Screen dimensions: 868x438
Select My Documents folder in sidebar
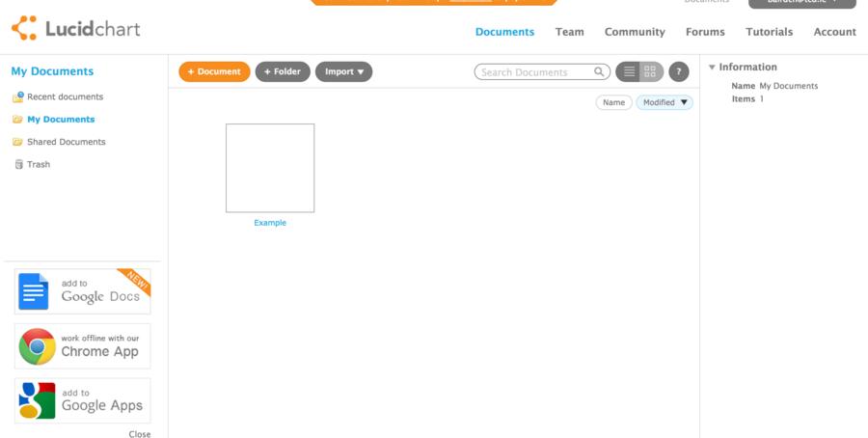click(x=61, y=120)
